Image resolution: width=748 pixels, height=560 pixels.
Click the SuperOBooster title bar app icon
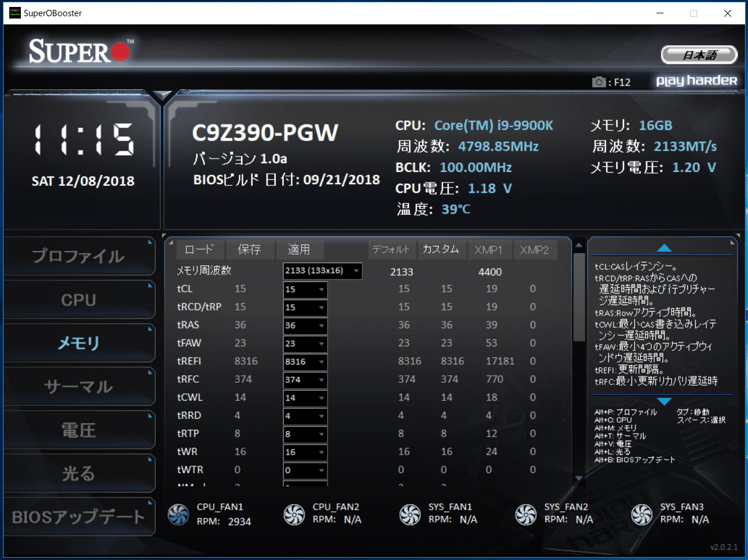click(15, 13)
